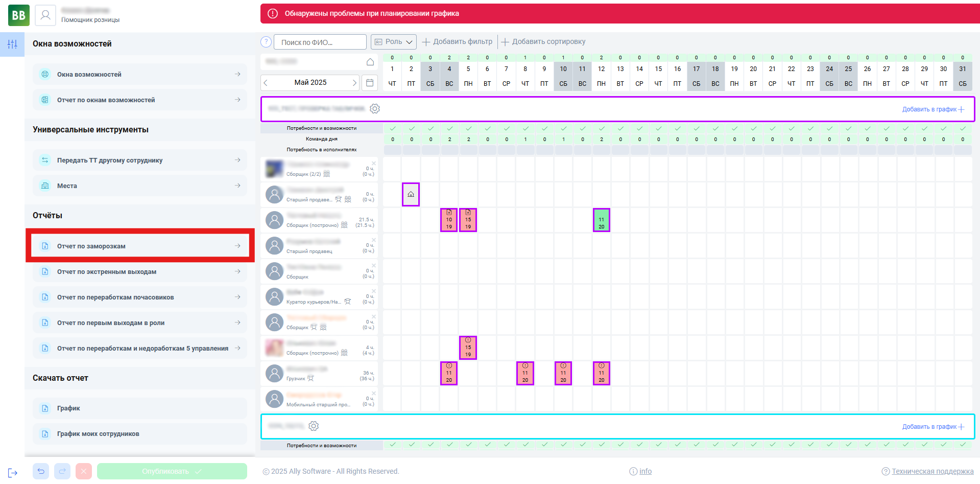This screenshot has height=484, width=980.
Task: Focus the Поиск по ФИО search field
Action: pyautogui.click(x=320, y=42)
